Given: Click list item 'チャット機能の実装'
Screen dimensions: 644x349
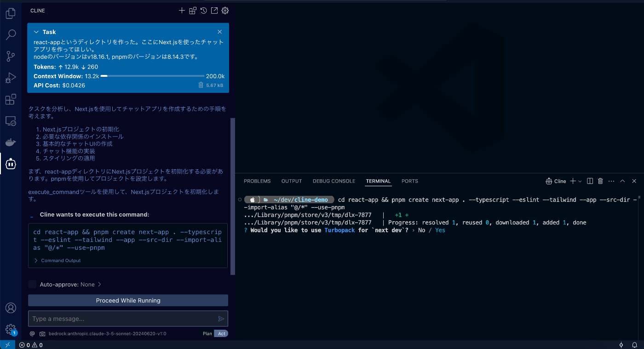Looking at the screenshot, I should pyautogui.click(x=69, y=151).
